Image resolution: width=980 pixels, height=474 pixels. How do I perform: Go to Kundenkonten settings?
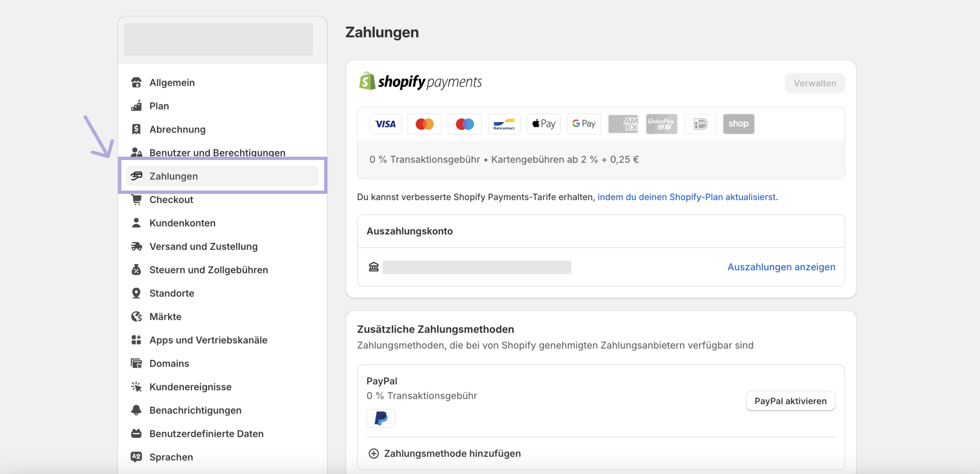coord(223,223)
